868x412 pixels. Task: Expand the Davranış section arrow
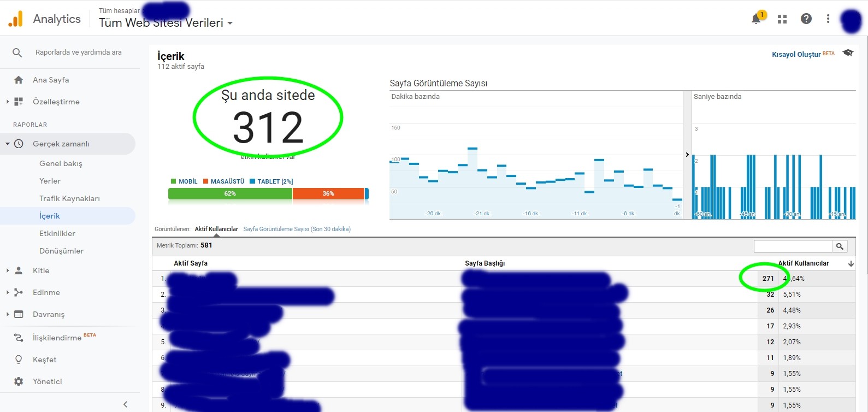click(7, 314)
